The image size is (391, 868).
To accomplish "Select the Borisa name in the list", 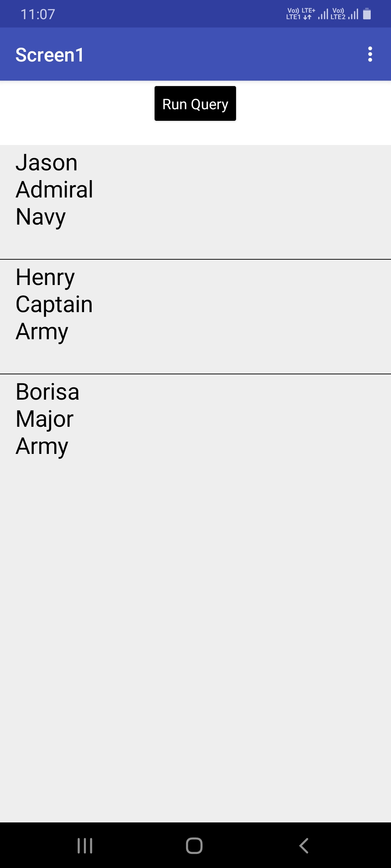I will point(47,392).
